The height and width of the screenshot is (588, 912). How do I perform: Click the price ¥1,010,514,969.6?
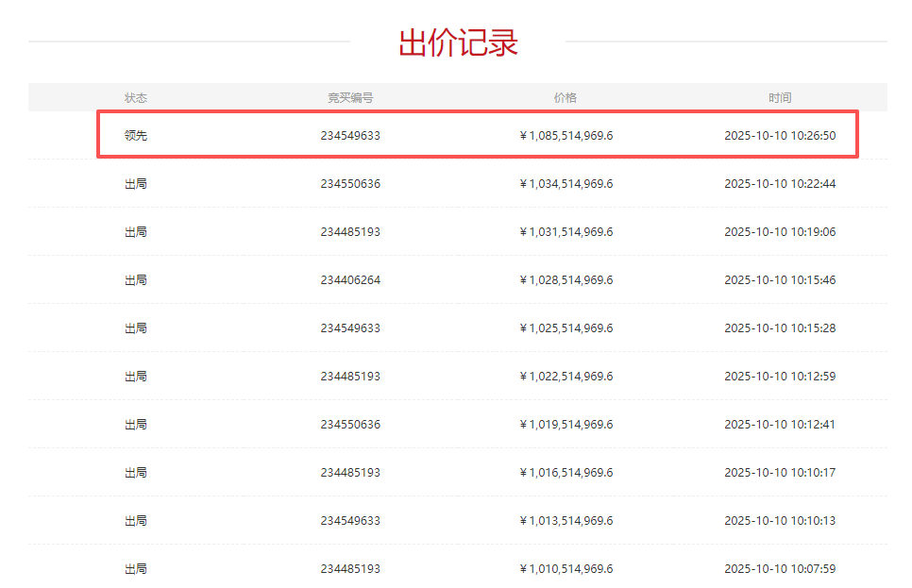click(566, 569)
